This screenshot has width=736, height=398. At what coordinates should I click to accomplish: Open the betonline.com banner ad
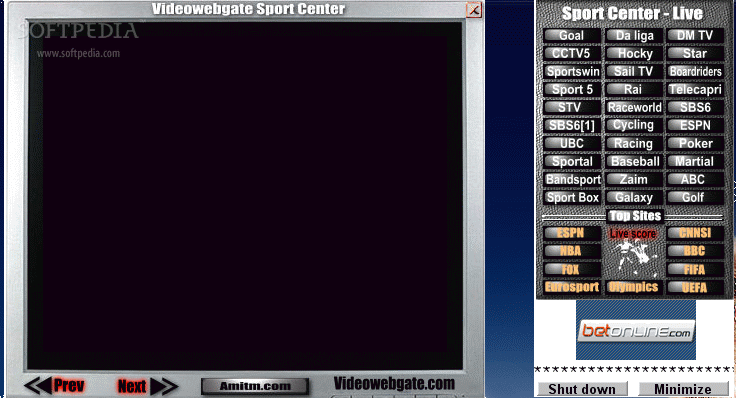click(636, 331)
